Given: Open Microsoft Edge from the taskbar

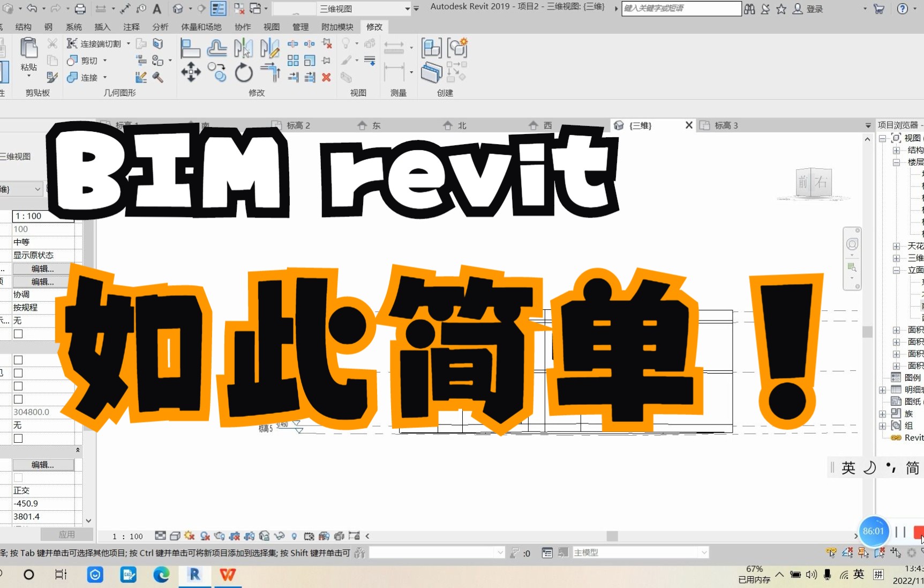Looking at the screenshot, I should pyautogui.click(x=161, y=575).
